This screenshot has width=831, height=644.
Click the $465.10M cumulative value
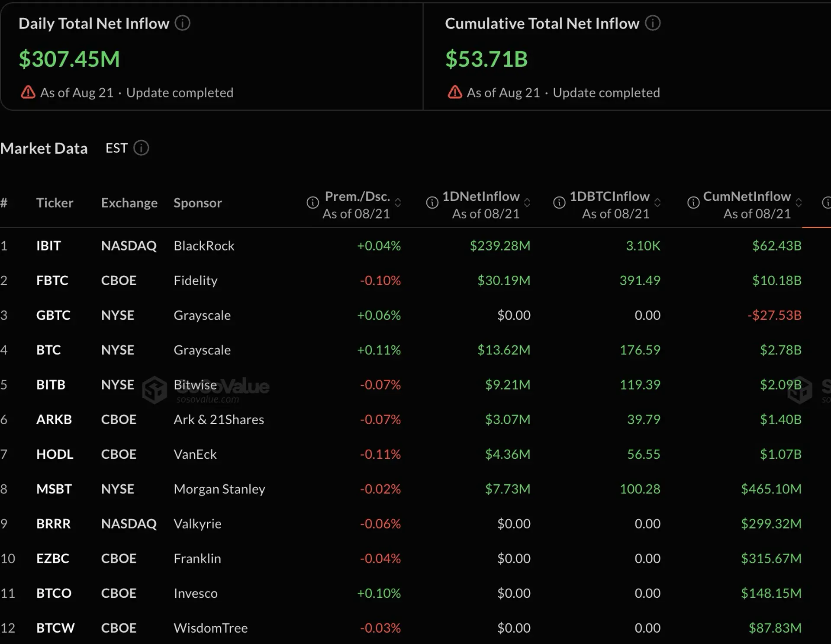pos(771,489)
